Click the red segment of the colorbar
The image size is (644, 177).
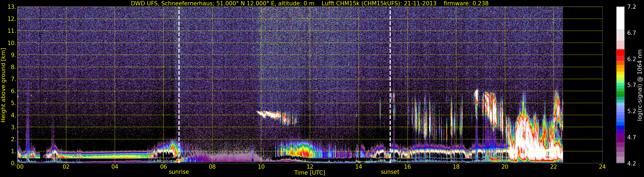[x=620, y=53]
